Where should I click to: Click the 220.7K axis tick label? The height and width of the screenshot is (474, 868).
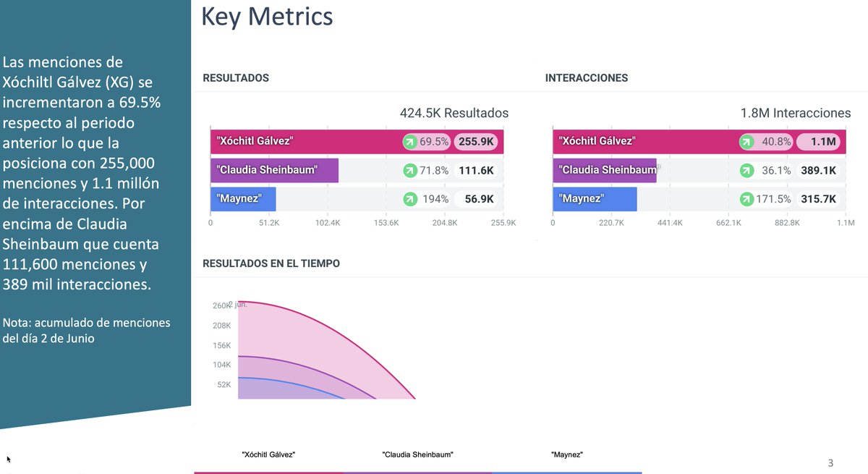pyautogui.click(x=611, y=223)
